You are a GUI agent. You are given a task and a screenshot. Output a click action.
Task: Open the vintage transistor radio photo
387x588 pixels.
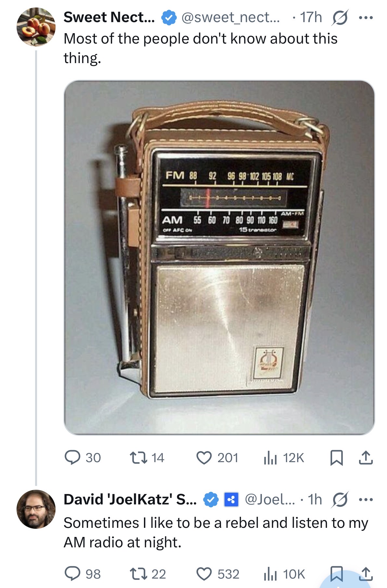[219, 257]
